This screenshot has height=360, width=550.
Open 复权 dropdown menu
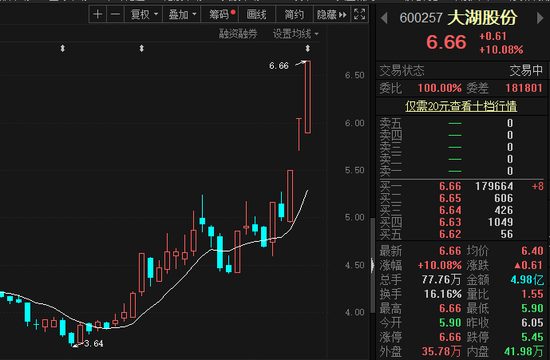pos(144,14)
